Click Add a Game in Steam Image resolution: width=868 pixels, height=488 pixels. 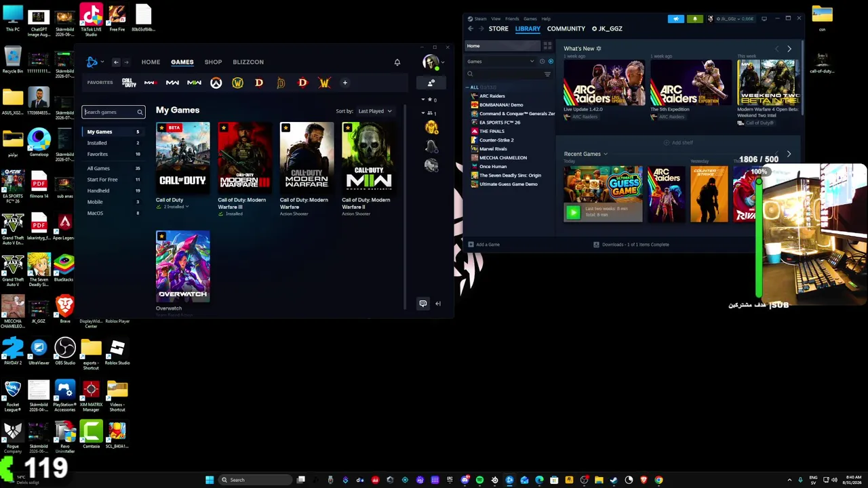click(x=484, y=245)
